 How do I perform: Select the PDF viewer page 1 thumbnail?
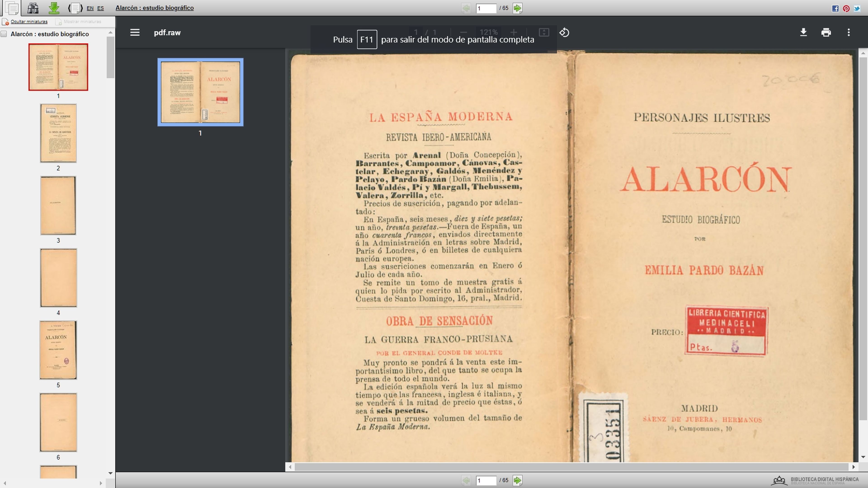coord(200,92)
